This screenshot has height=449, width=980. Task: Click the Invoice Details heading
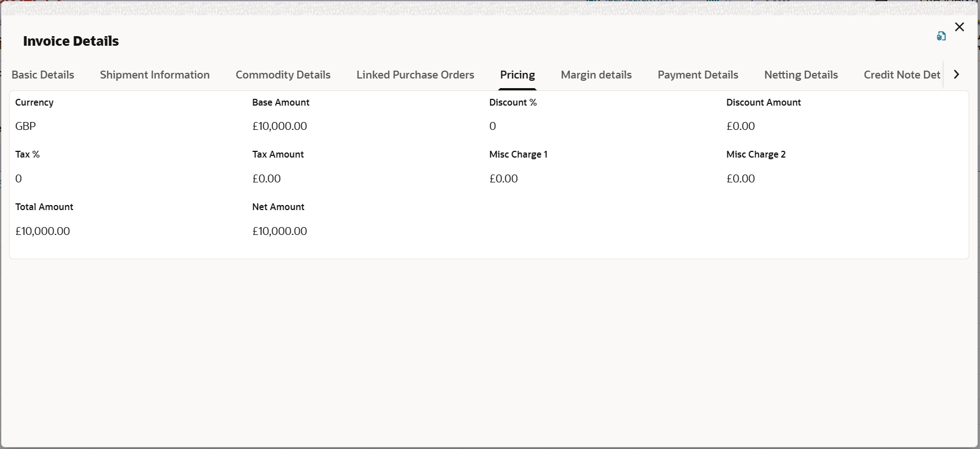pyautogui.click(x=71, y=41)
